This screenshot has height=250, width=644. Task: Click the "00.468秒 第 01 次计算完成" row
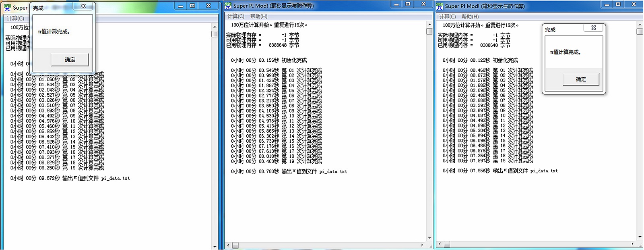point(488,71)
